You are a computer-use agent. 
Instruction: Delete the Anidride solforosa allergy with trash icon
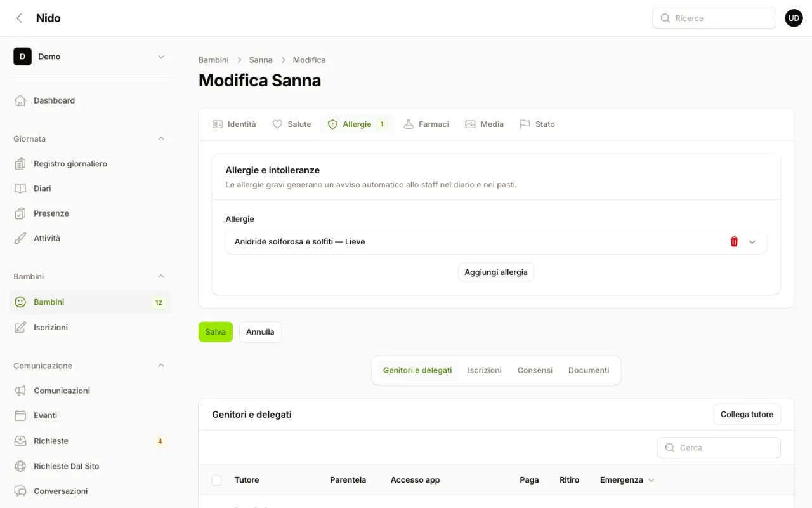click(x=734, y=242)
